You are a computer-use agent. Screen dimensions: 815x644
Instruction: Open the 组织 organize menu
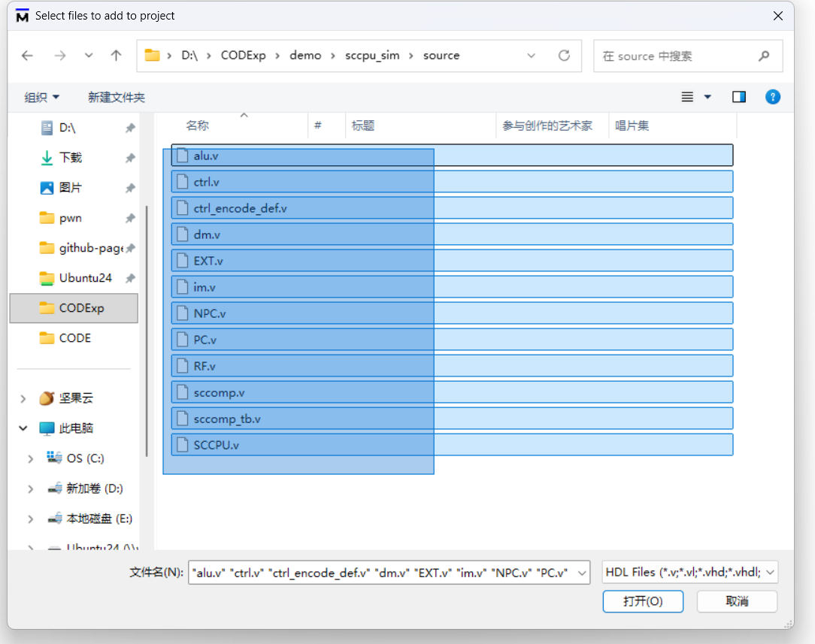41,97
